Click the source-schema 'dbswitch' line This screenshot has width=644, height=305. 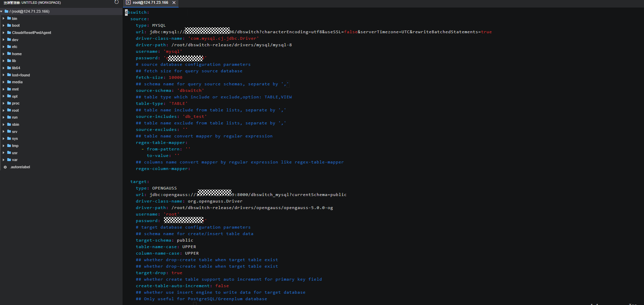(170, 90)
